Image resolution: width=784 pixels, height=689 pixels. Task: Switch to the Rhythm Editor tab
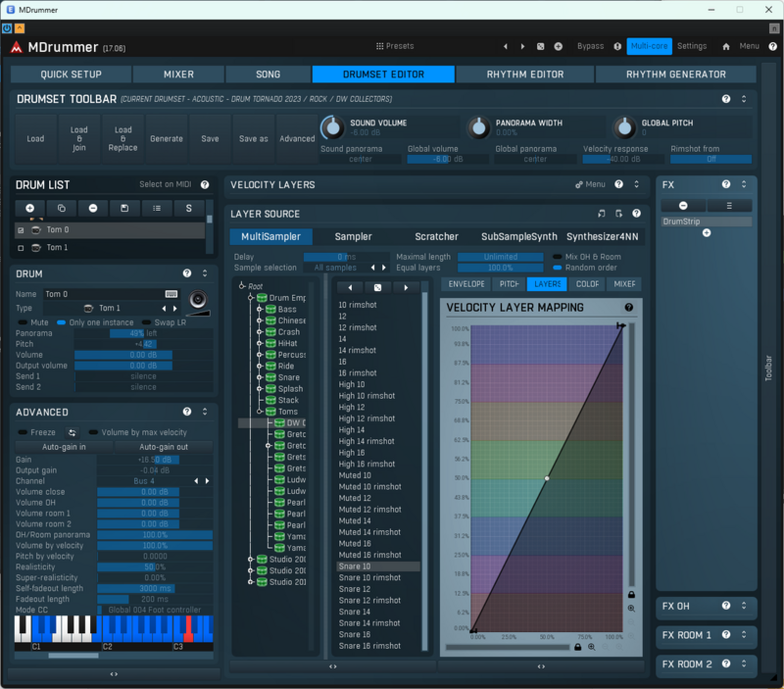(525, 74)
